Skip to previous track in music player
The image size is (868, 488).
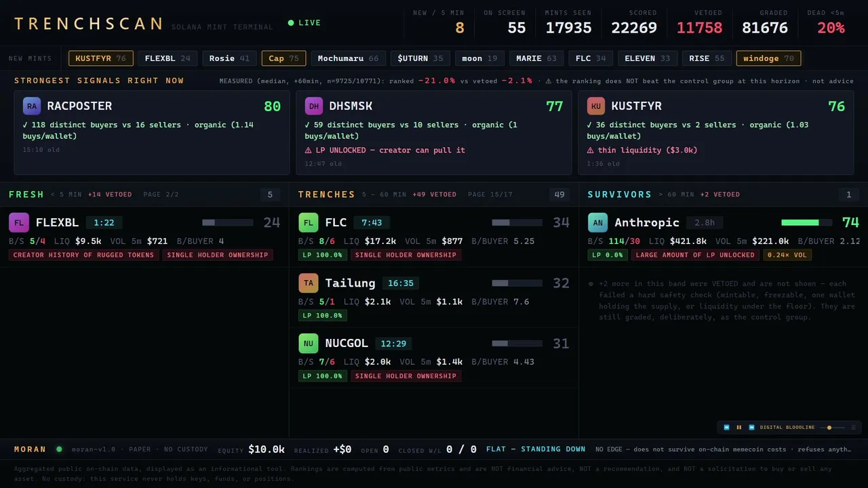click(726, 428)
